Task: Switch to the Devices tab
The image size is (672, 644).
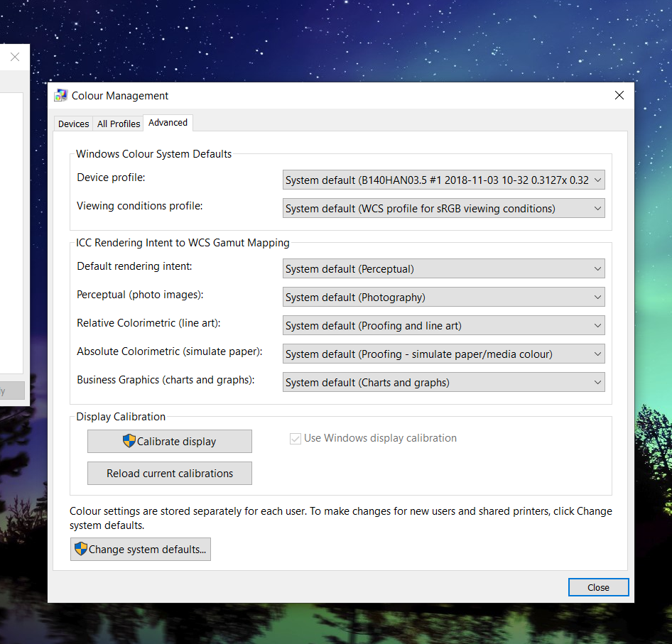Action: pyautogui.click(x=73, y=124)
